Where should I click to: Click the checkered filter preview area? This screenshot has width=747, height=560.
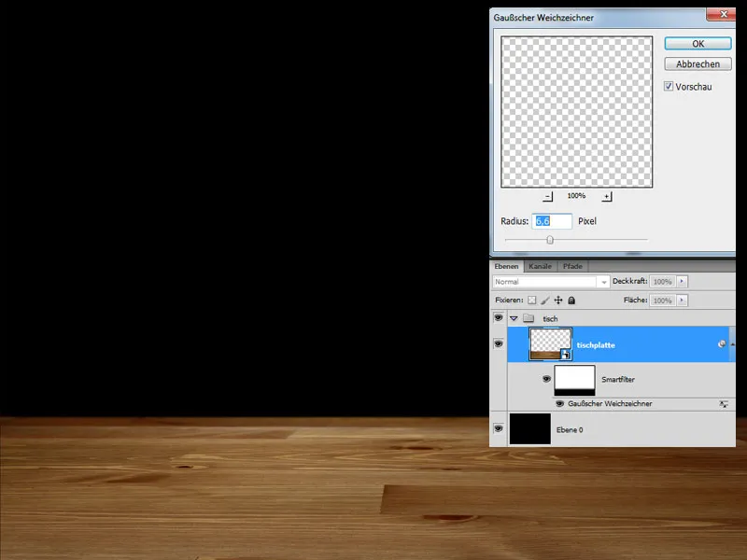click(576, 112)
